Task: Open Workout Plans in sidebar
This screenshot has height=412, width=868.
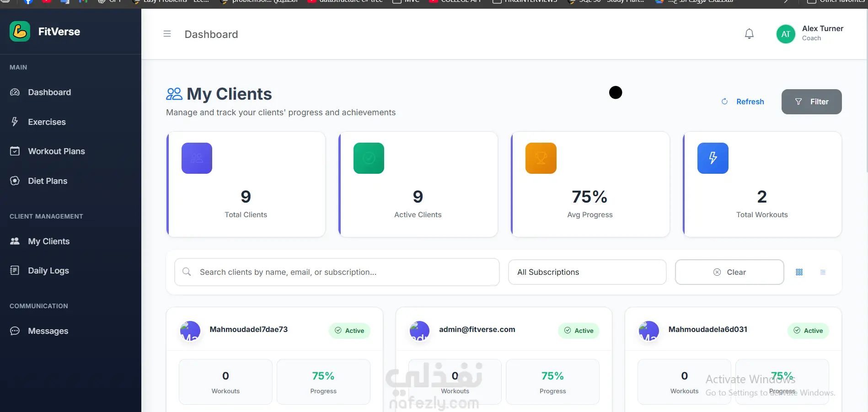Action: click(56, 151)
